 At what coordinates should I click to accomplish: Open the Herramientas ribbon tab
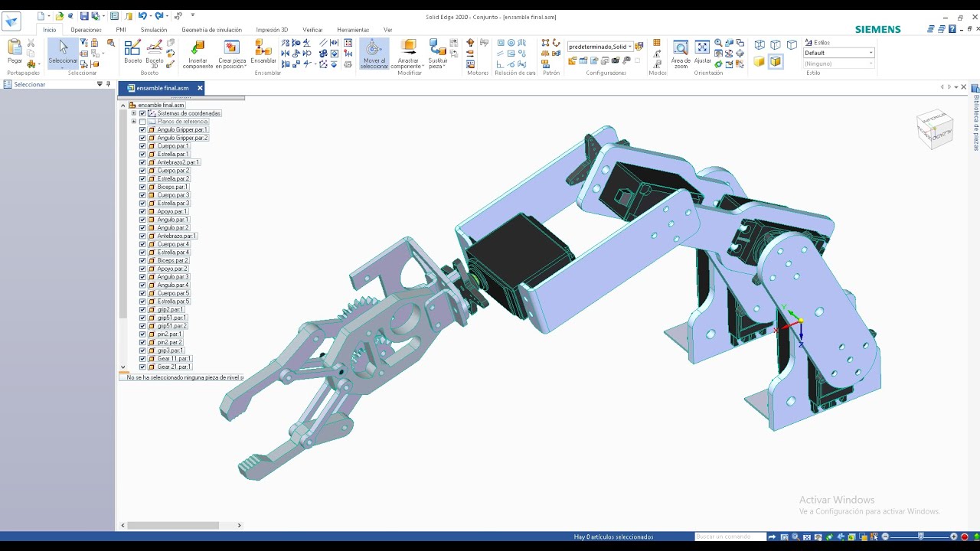[353, 30]
